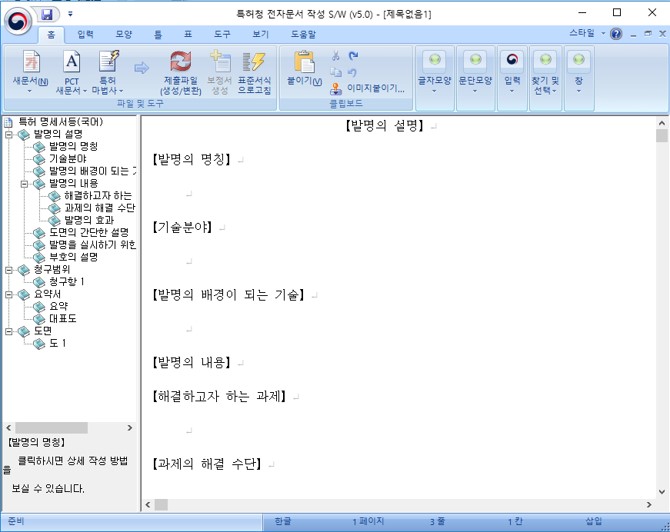The width and height of the screenshot is (670, 532).
Task: Switch to the 도움말 ribbon tab
Action: [x=303, y=35]
